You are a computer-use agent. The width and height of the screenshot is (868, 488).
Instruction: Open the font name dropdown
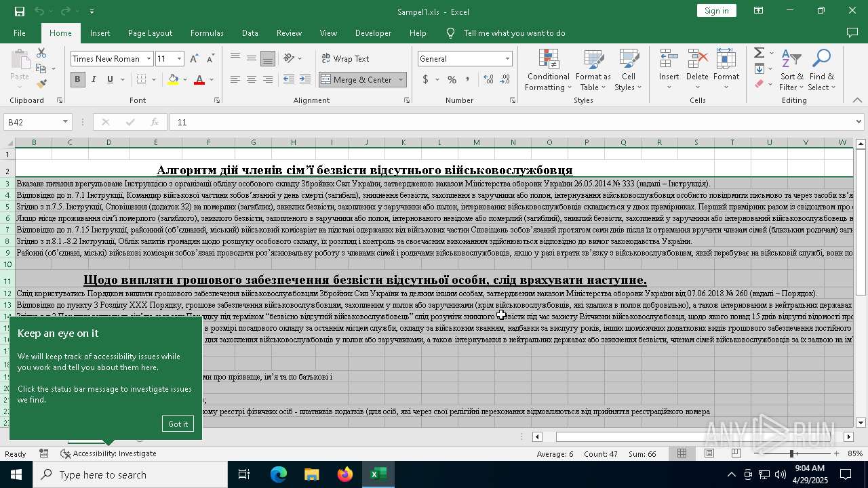[149, 59]
